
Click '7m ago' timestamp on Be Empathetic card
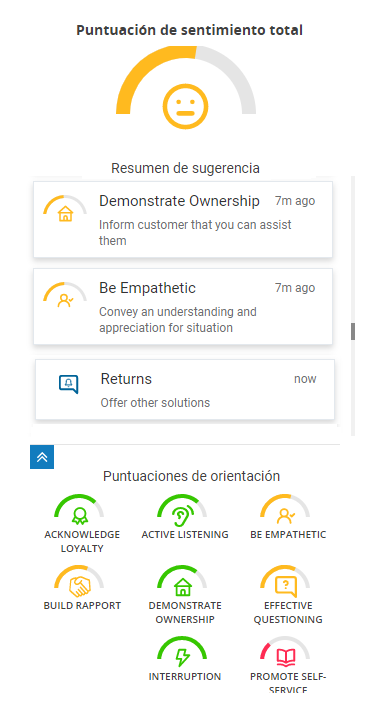tap(295, 288)
